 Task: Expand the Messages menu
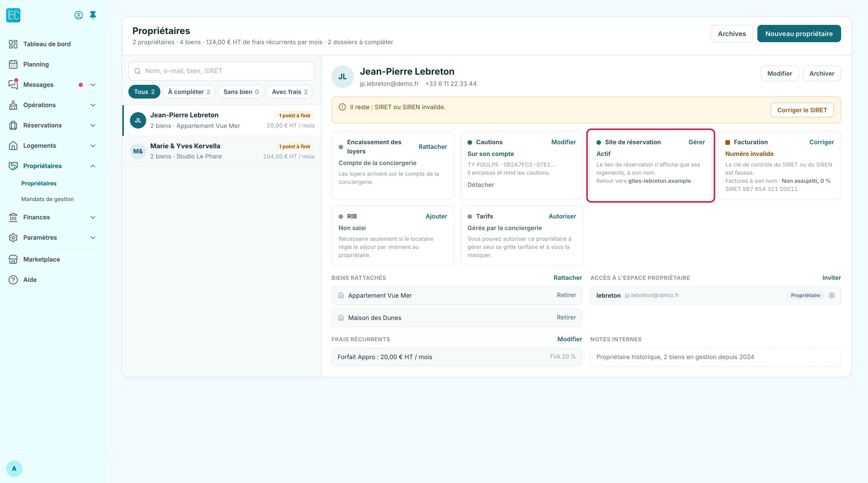click(x=93, y=85)
